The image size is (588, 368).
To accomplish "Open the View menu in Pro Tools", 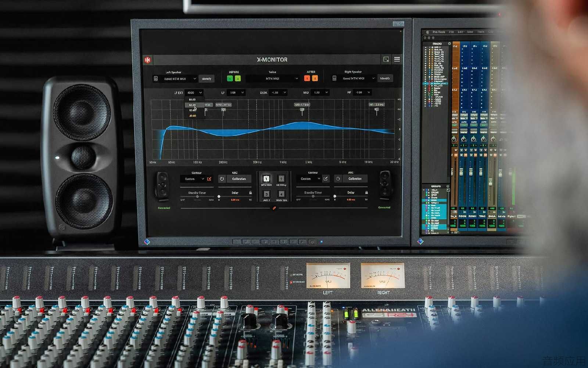I will coord(470,32).
